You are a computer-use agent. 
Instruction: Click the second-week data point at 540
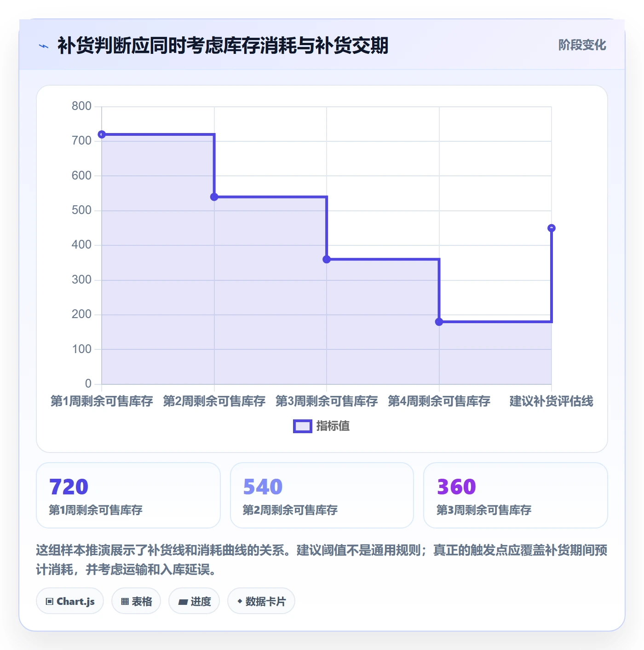tap(214, 197)
